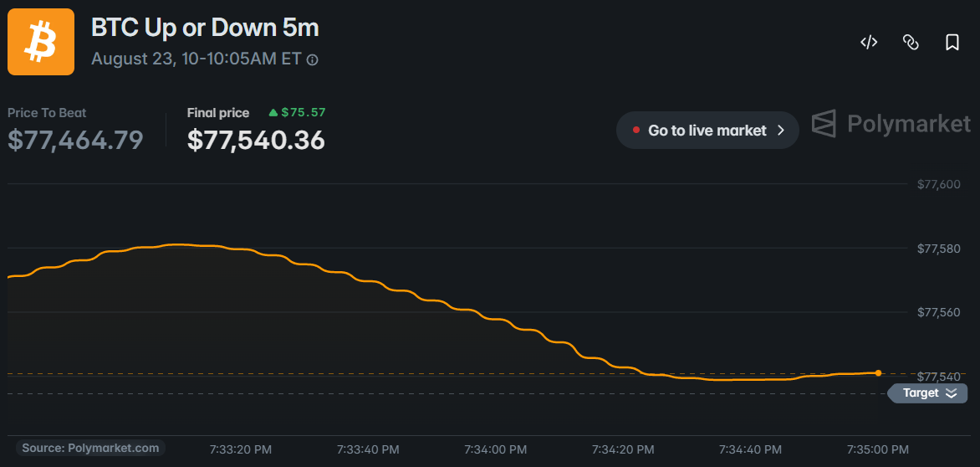The width and height of the screenshot is (980, 467).
Task: Click the red live dot indicator
Action: click(636, 130)
